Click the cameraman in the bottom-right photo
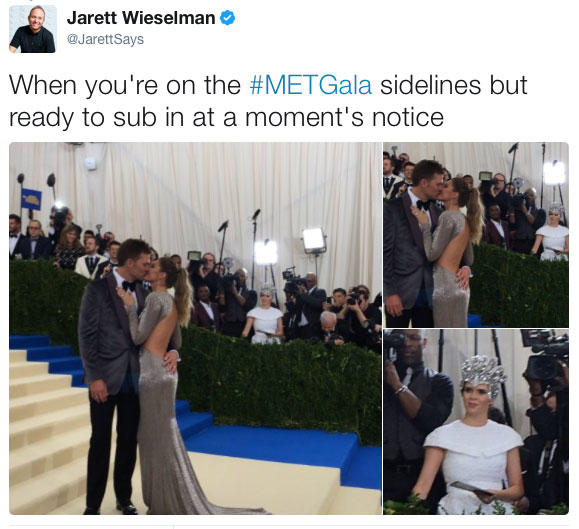The height and width of the screenshot is (529, 579). (x=417, y=417)
